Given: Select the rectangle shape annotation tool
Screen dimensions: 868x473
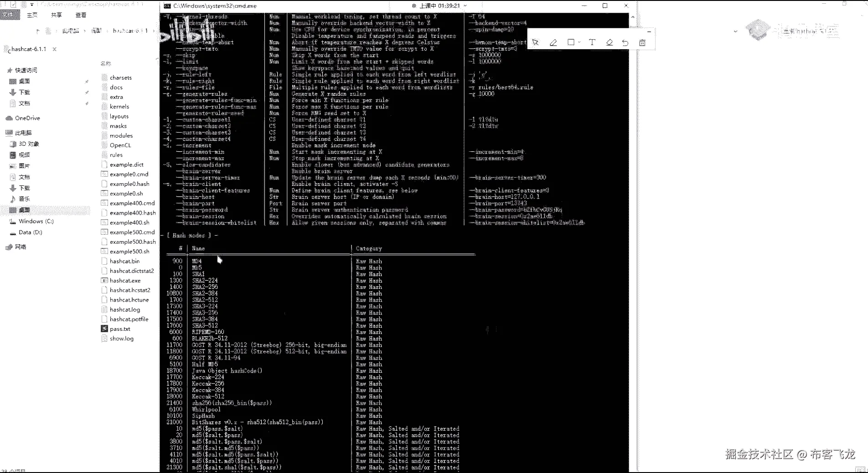Looking at the screenshot, I should pyautogui.click(x=571, y=42).
